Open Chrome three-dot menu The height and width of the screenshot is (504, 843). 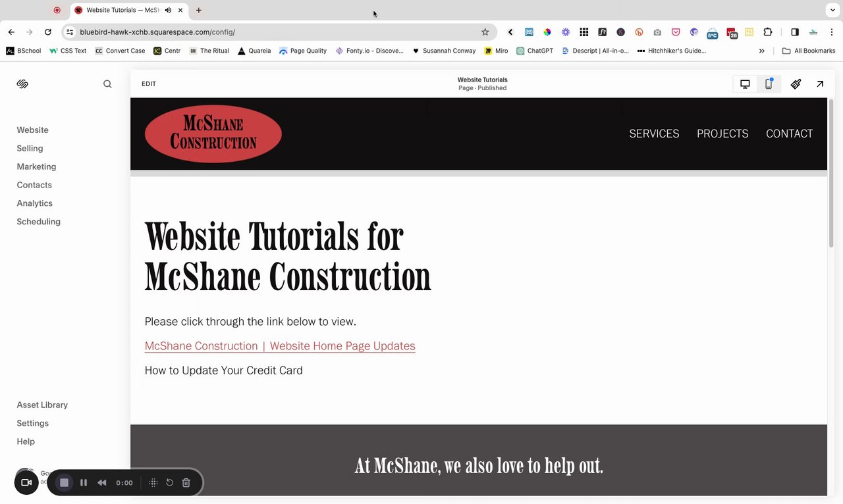[x=832, y=32]
